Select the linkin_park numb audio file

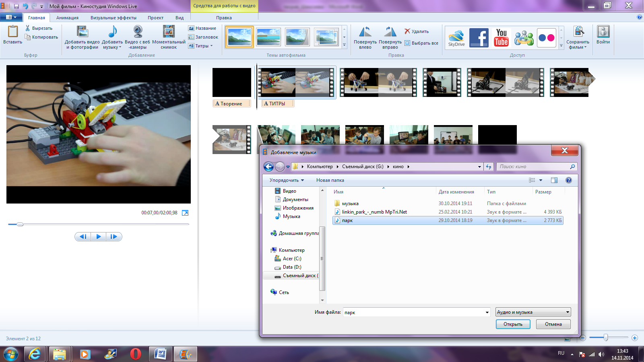374,212
